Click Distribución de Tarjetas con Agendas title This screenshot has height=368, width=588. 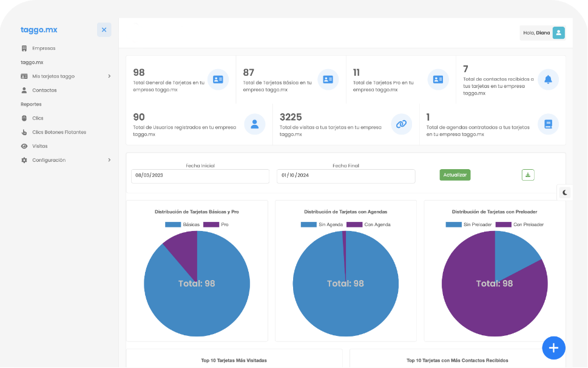[346, 212]
